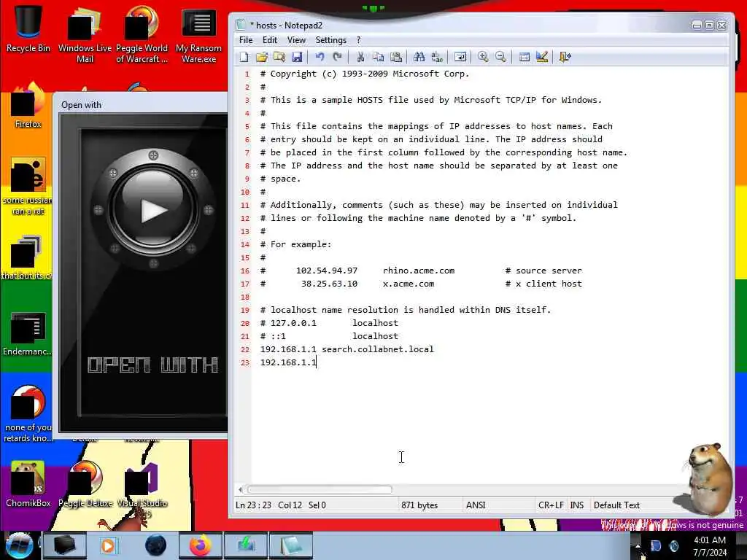Click the play button in Open with window

pyautogui.click(x=153, y=209)
